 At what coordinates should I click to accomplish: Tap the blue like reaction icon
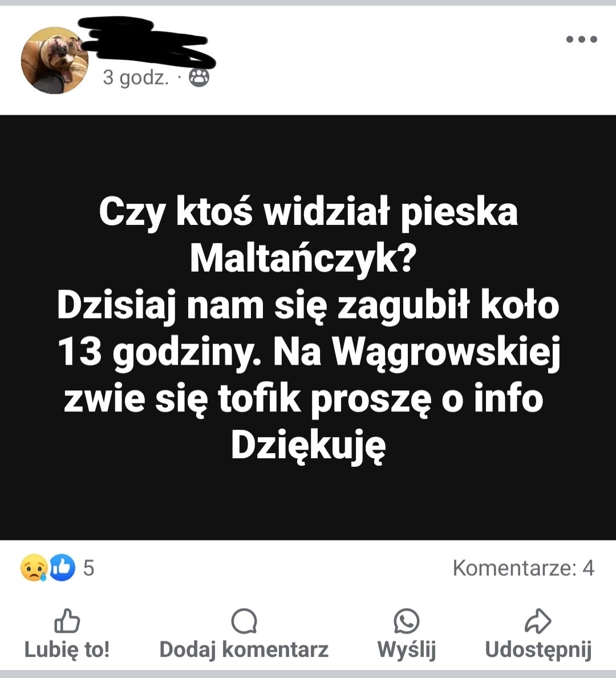(x=62, y=568)
